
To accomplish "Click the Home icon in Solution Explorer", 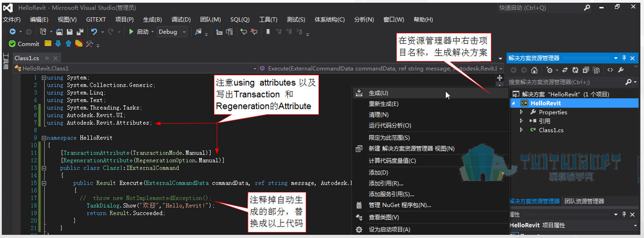I will (534, 70).
